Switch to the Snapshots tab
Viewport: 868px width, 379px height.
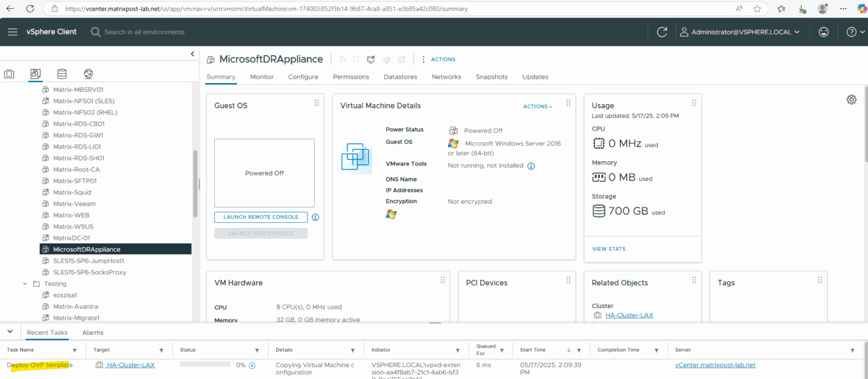click(491, 76)
